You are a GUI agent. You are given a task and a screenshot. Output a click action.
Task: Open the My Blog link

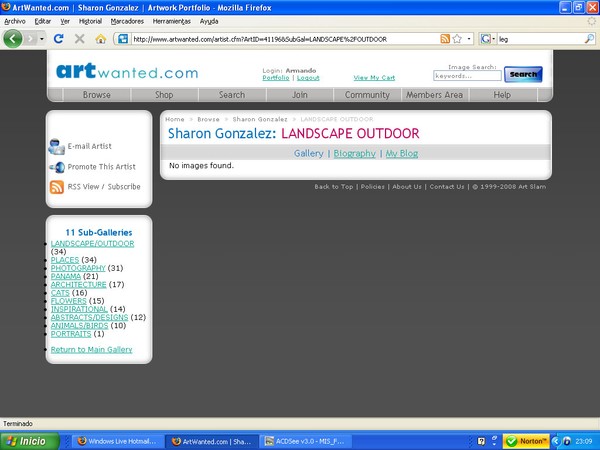coord(402,153)
